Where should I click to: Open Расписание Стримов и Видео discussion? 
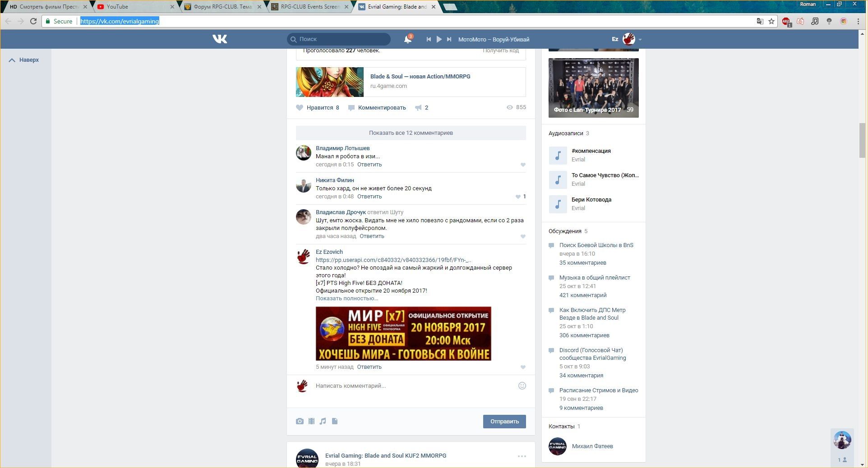pos(599,390)
